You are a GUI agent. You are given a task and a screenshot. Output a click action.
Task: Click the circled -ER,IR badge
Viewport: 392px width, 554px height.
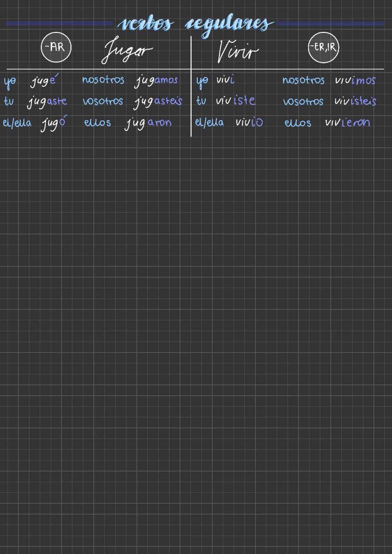coord(323,47)
